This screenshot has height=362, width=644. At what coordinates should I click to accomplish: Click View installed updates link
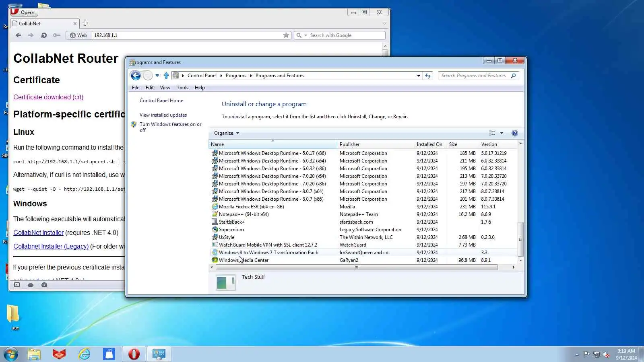(163, 115)
